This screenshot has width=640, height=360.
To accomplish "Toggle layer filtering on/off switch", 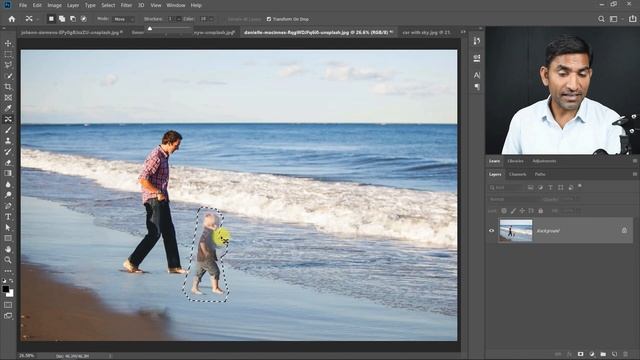I will pyautogui.click(x=580, y=186).
